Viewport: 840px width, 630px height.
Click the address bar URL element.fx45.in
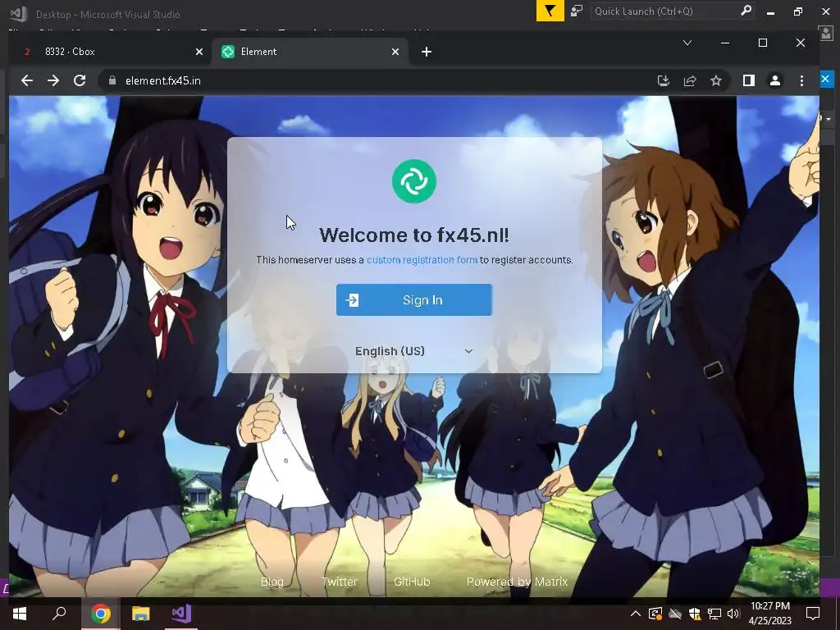click(x=163, y=81)
